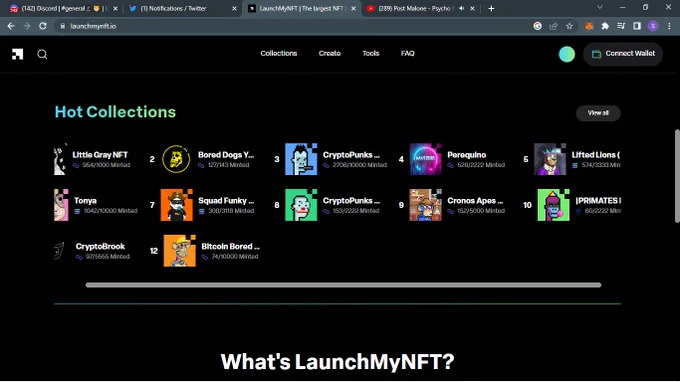Open the Lifted Lions collection thumbnail
Viewport: 680px width, 382px height.
coord(550,159)
